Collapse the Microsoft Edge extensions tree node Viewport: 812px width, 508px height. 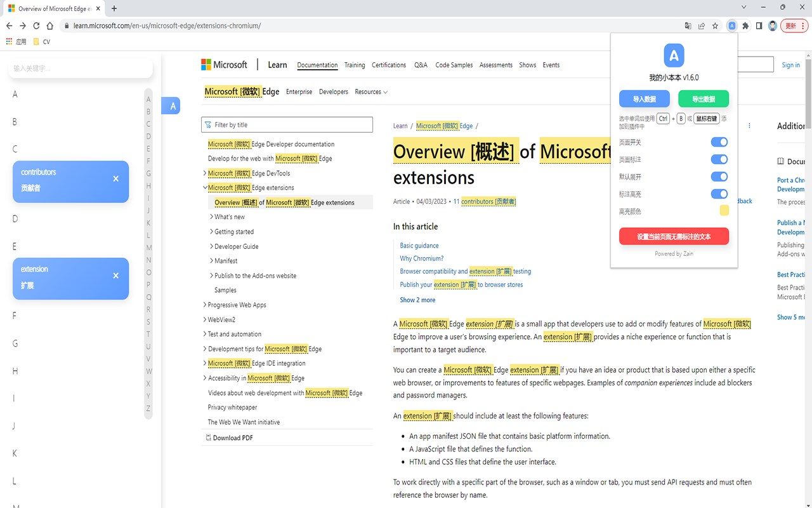coord(205,188)
